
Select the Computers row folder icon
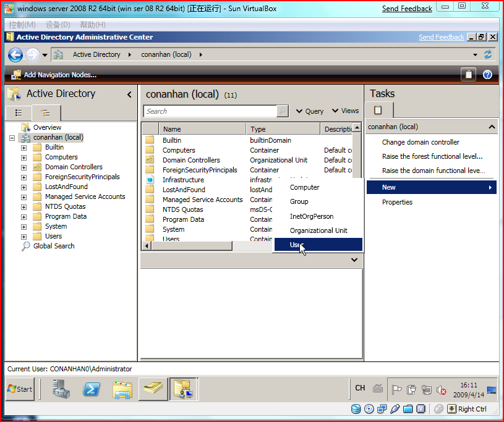pos(150,150)
